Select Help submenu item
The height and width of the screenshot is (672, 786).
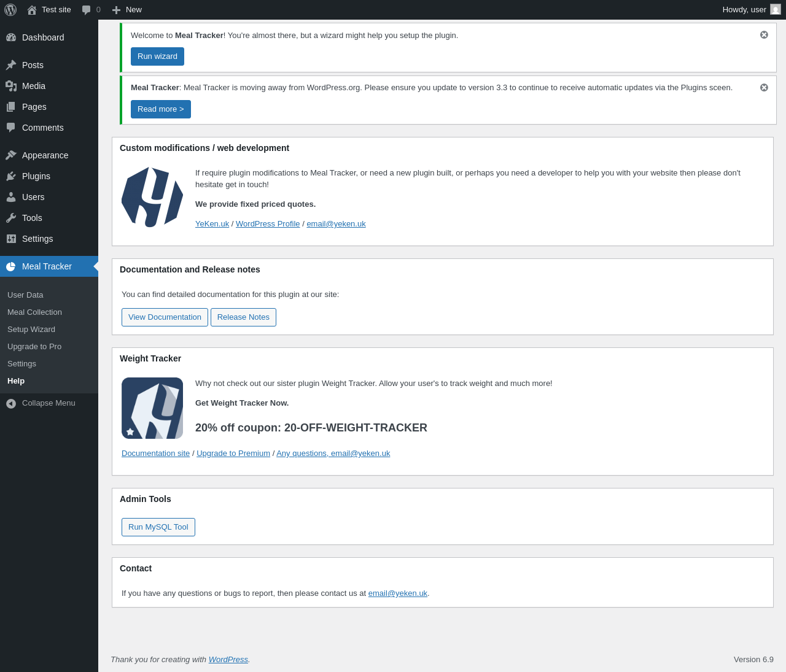point(16,381)
